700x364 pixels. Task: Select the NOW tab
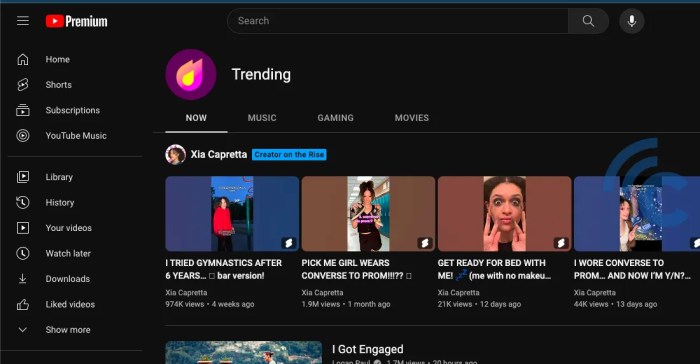click(196, 118)
